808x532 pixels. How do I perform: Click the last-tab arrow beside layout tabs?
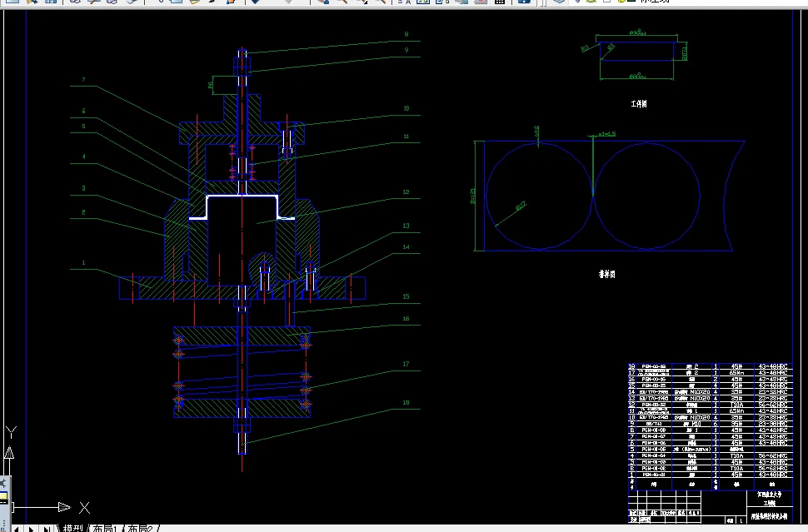pyautogui.click(x=47, y=529)
